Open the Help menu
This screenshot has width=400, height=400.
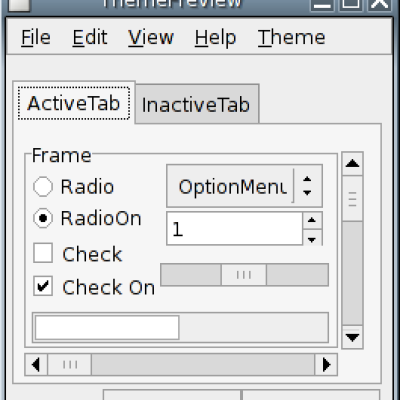click(x=215, y=38)
